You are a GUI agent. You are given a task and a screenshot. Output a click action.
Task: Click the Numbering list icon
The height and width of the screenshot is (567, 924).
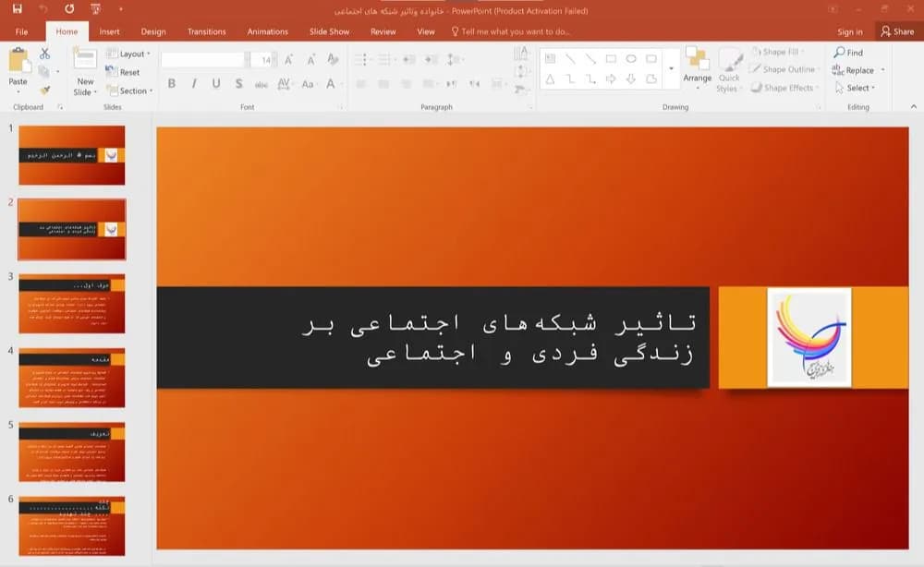[385, 59]
